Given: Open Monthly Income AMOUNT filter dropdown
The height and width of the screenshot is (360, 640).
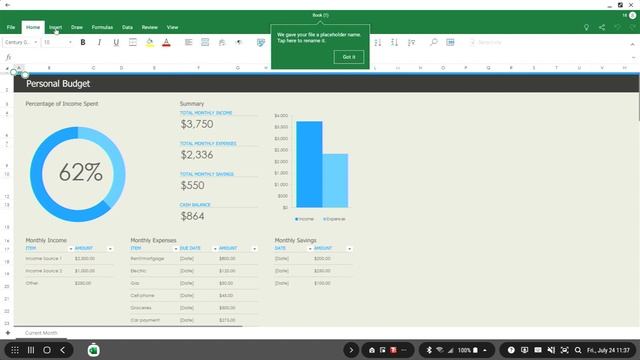Looking at the screenshot, I should pyautogui.click(x=110, y=249).
